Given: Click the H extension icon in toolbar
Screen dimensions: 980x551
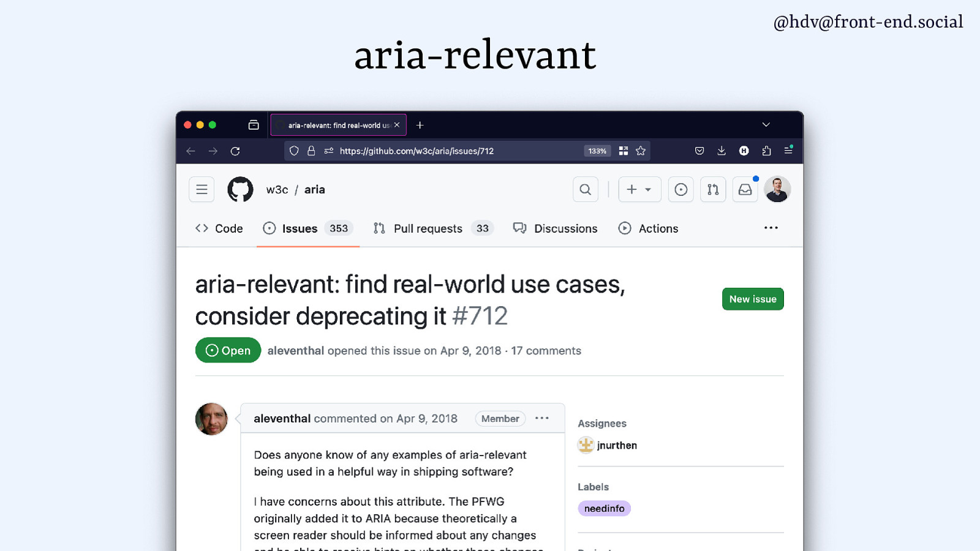Looking at the screenshot, I should click(744, 151).
